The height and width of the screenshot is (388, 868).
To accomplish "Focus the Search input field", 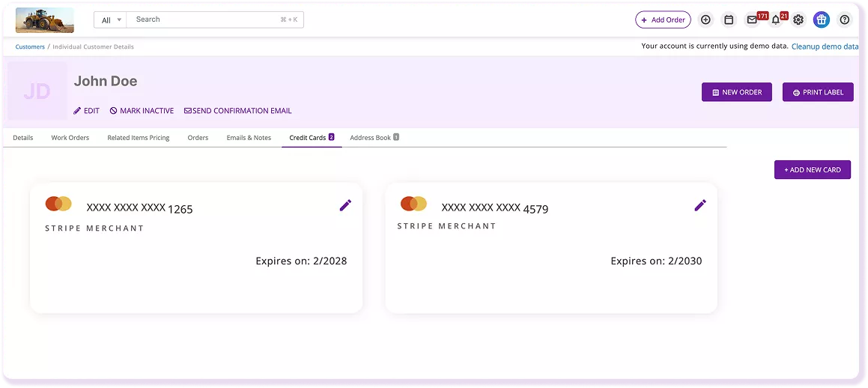I will (x=215, y=20).
